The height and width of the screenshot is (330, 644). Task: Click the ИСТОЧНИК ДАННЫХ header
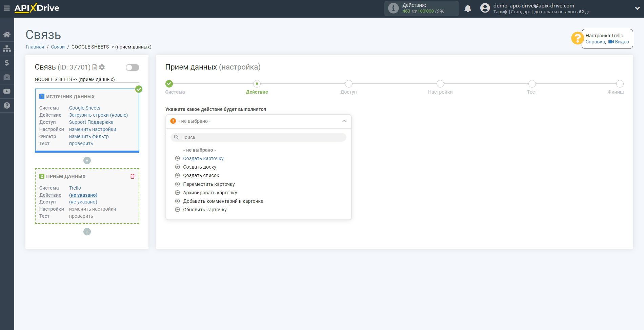point(71,97)
